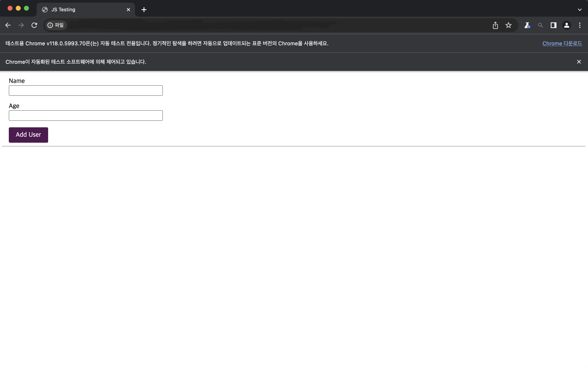
Task: Click the browser back arrow
Action: (8, 25)
